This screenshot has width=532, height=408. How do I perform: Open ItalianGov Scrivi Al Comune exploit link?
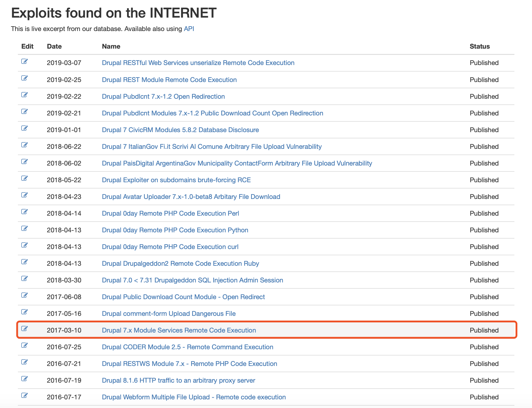211,147
